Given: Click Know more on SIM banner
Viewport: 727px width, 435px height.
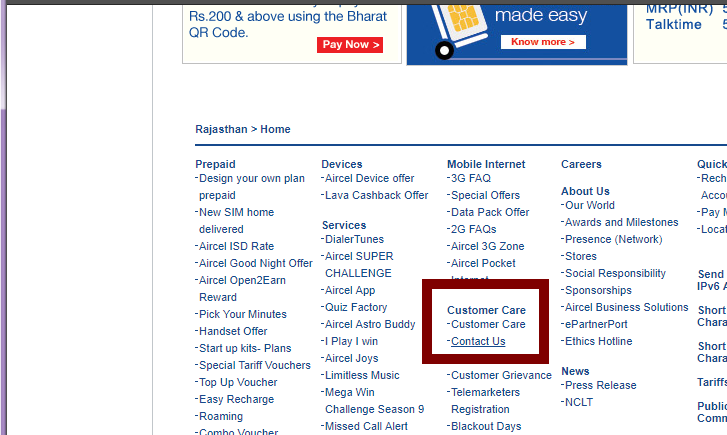Looking at the screenshot, I should point(543,42).
